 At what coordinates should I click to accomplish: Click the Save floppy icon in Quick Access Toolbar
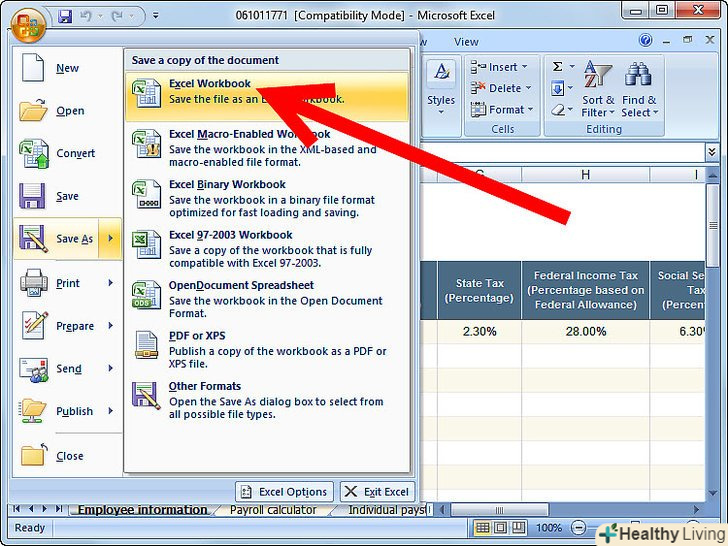point(65,16)
